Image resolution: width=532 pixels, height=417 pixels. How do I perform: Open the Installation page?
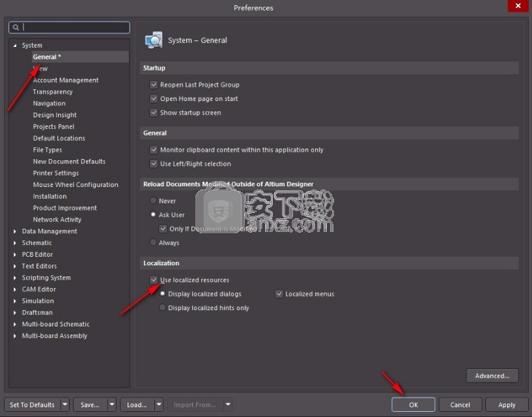tap(50, 196)
